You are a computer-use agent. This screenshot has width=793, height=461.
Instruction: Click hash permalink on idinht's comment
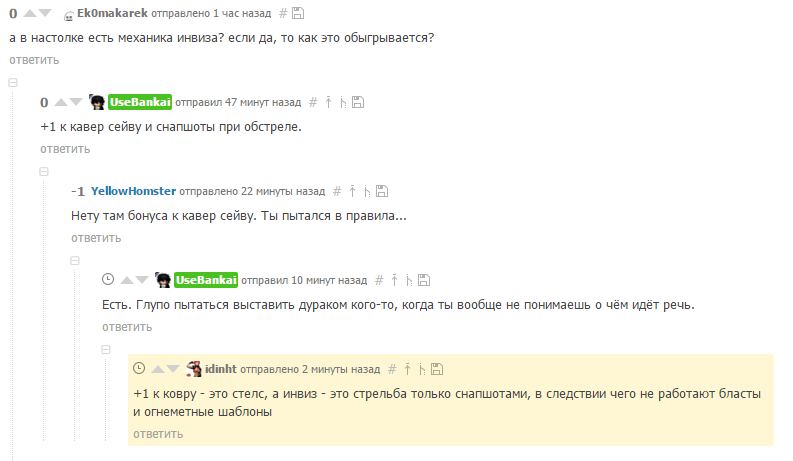point(392,370)
